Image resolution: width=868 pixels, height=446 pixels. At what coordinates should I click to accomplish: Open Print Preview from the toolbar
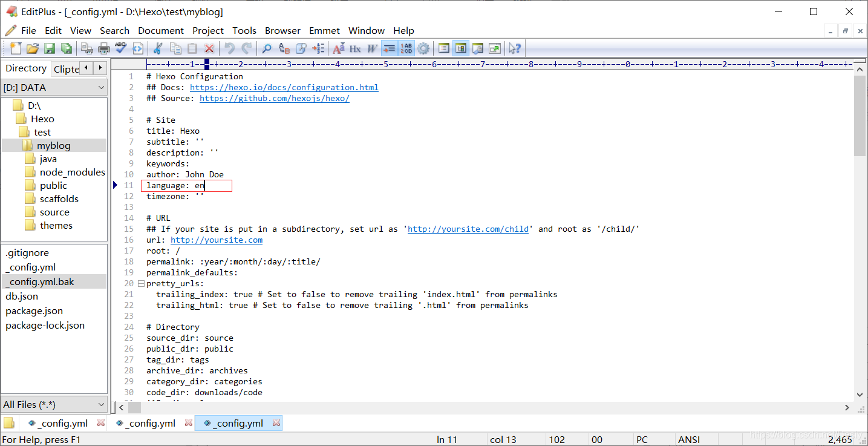point(87,48)
